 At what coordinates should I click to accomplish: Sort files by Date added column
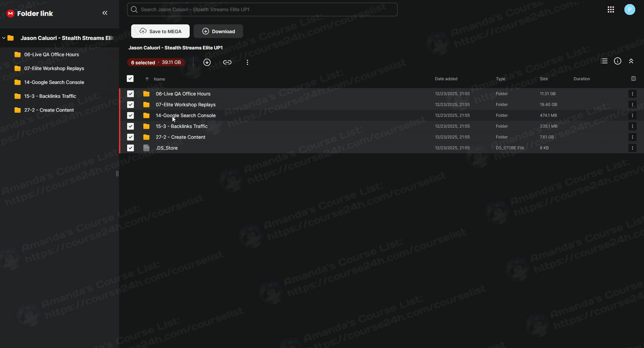pos(446,79)
